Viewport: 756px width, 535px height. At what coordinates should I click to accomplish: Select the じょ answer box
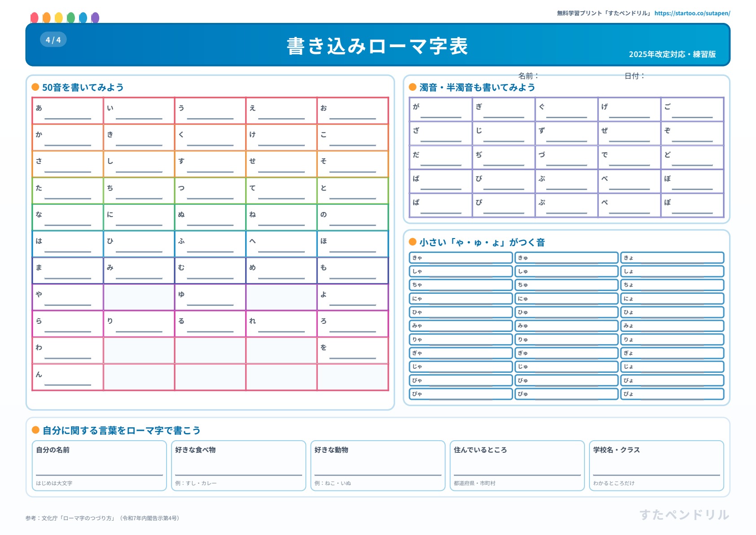[672, 367]
